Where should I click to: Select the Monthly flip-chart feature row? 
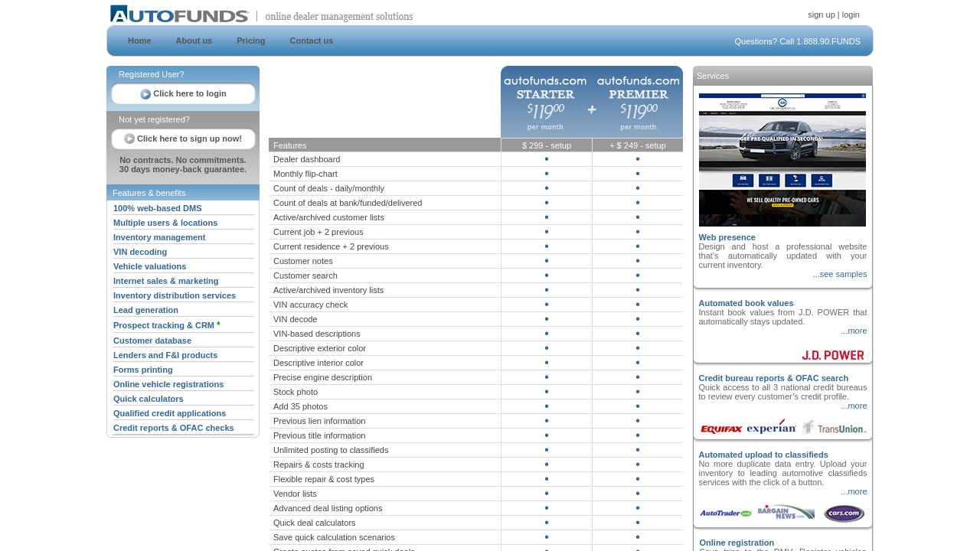coord(475,174)
